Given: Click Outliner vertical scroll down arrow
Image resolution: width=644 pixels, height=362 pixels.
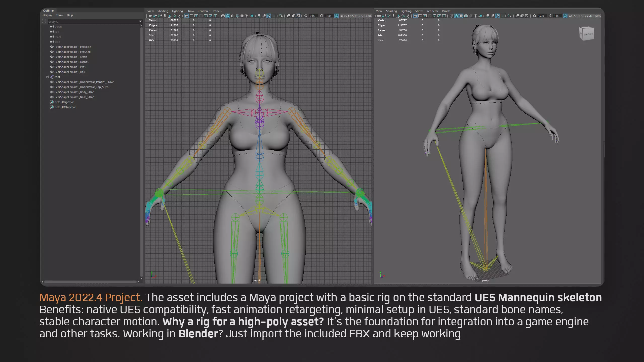Looking at the screenshot, I should (141, 278).
